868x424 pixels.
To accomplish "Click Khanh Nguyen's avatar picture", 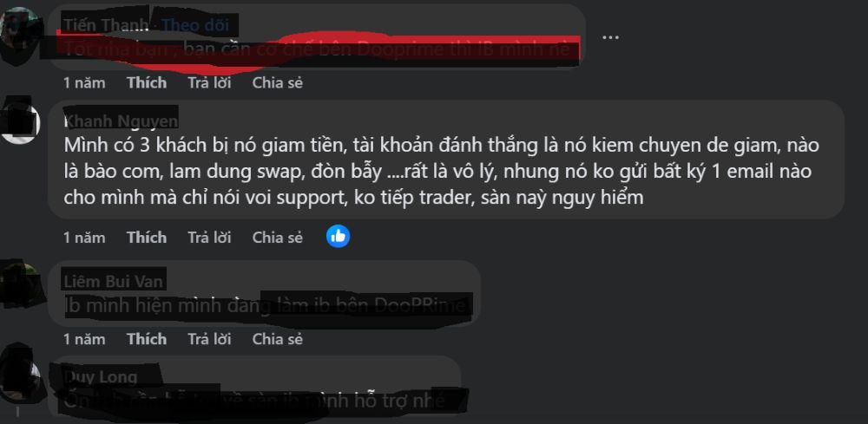I will pos(19,123).
